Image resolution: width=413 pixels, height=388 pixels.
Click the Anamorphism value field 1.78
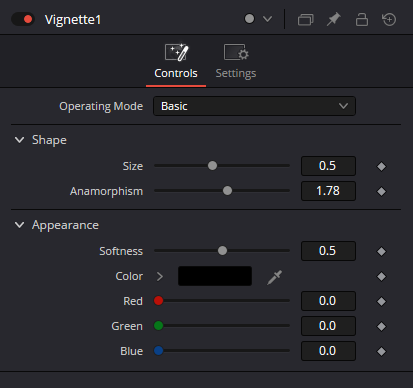coord(328,191)
